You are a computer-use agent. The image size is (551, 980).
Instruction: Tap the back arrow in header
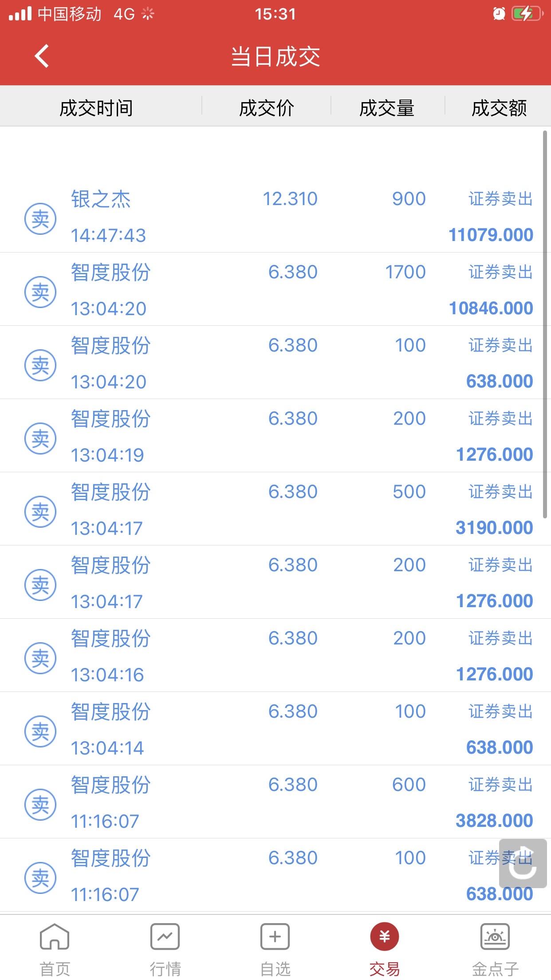pos(42,56)
